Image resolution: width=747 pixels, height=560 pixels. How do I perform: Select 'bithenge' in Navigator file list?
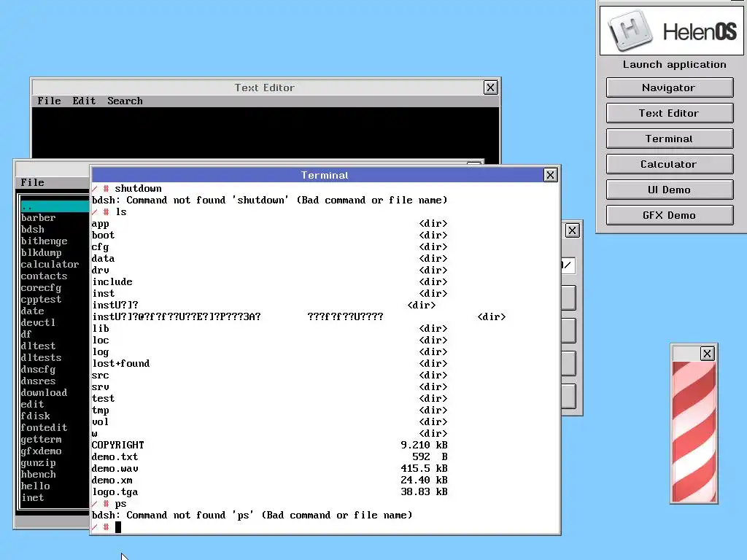click(44, 241)
